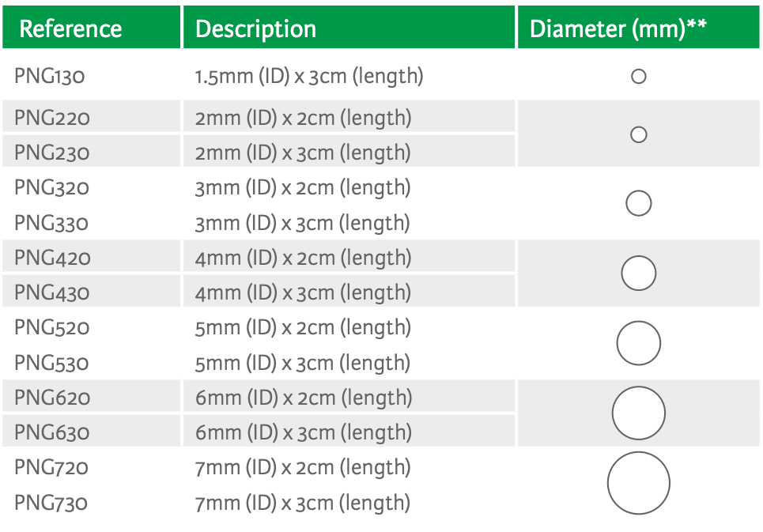Select the PNG220 reference cell
This screenshot has height=532, width=763.
click(x=52, y=118)
